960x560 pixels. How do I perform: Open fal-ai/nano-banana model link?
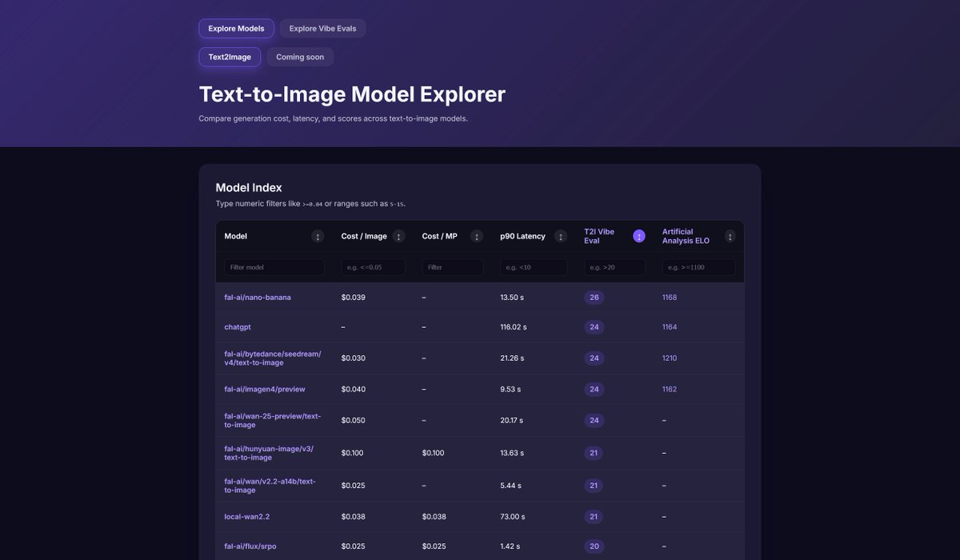pos(258,298)
